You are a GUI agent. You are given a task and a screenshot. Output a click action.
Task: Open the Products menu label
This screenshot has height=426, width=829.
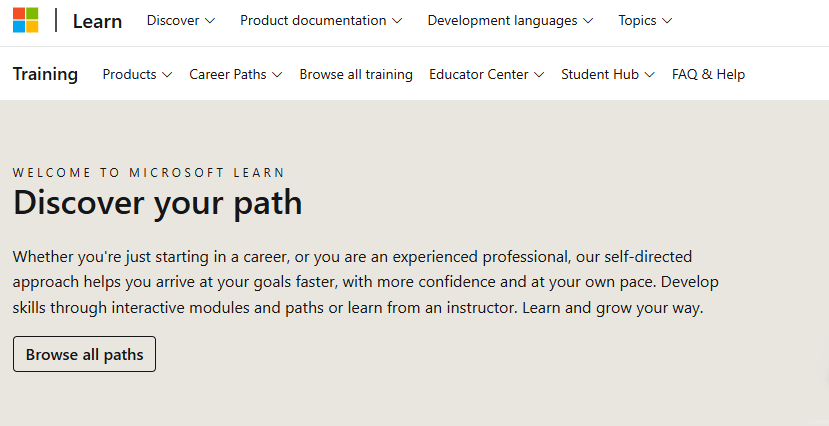(130, 74)
